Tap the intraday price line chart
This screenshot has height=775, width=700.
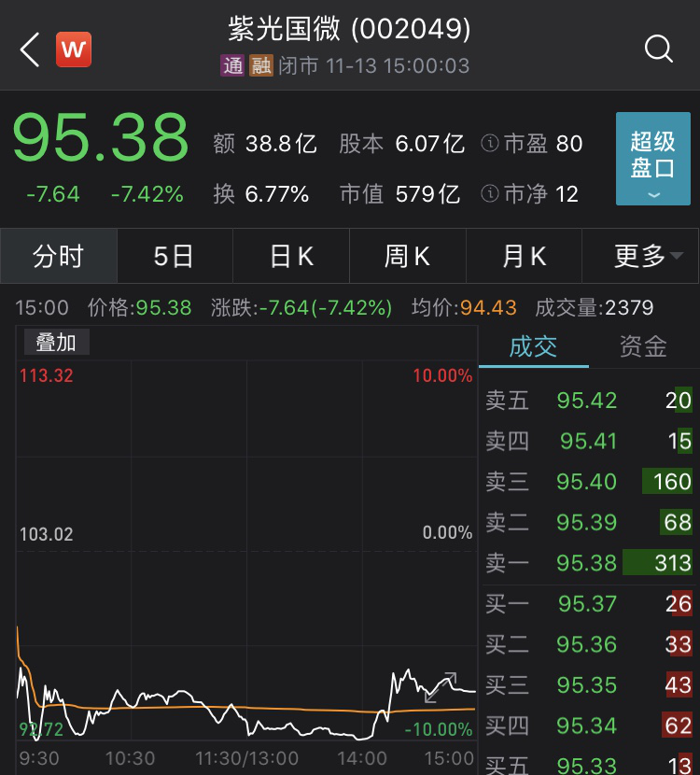[x=246, y=550]
